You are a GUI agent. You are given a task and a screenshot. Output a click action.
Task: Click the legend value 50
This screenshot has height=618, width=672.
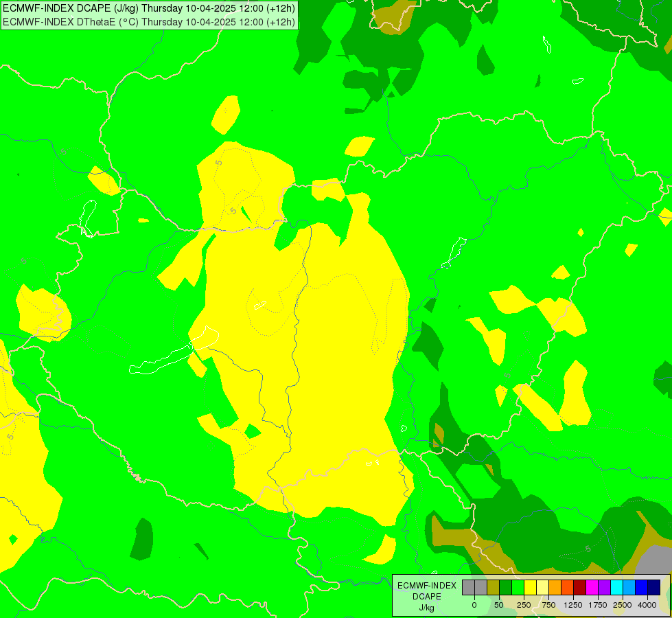coord(499,605)
